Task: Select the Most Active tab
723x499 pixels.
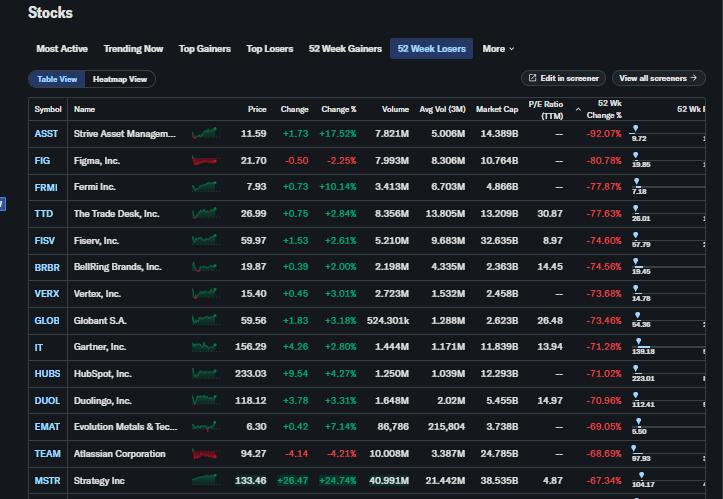Action: tap(62, 49)
